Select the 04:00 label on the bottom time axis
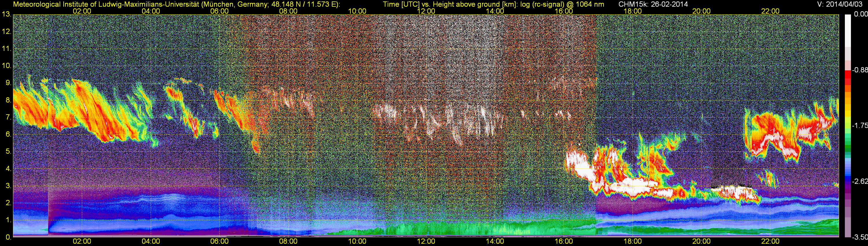Screen dimensions: 868x246 point(151,241)
